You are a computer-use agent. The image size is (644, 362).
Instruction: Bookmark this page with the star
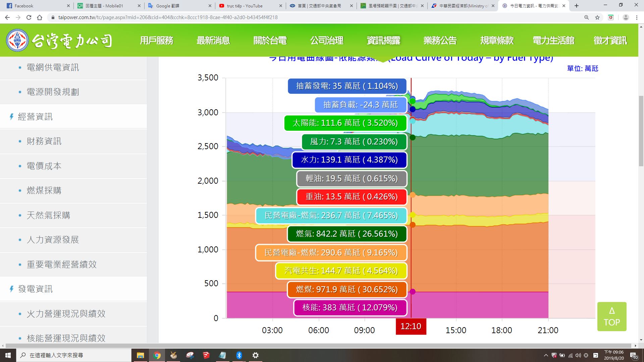point(597,17)
